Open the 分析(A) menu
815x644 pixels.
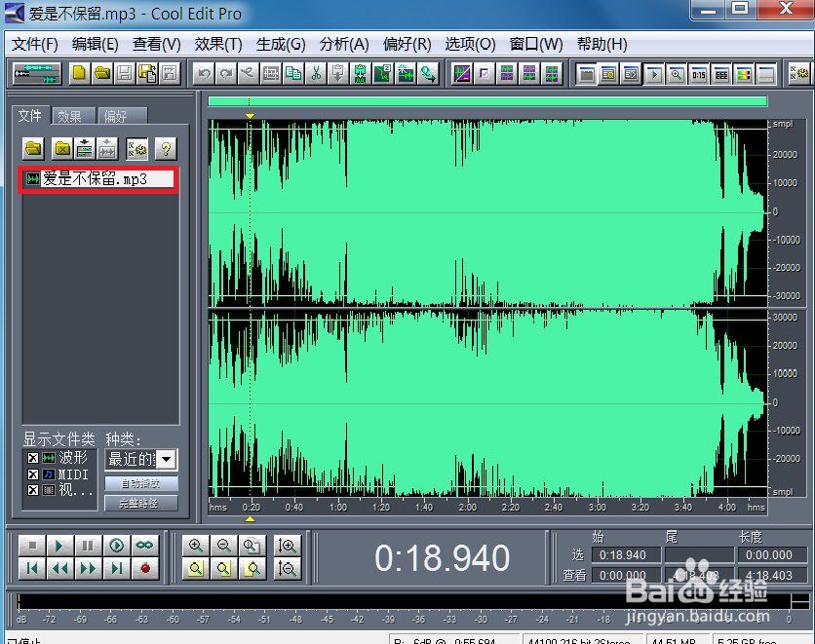pyautogui.click(x=344, y=44)
